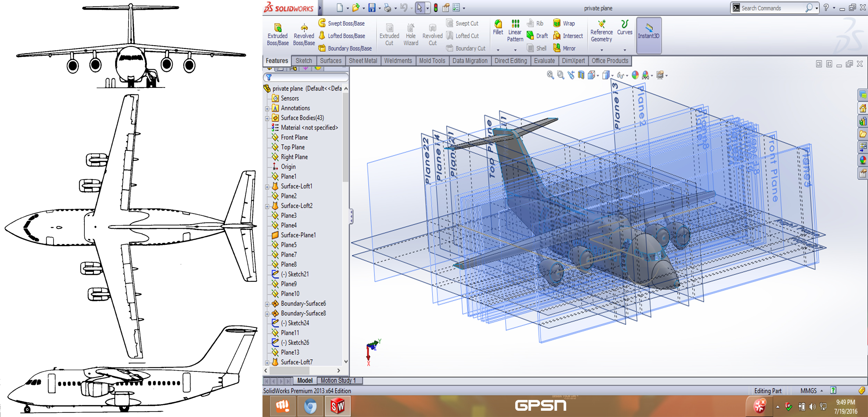868x417 pixels.
Task: Open the Appearances task pane ball icon
Action: click(x=862, y=160)
